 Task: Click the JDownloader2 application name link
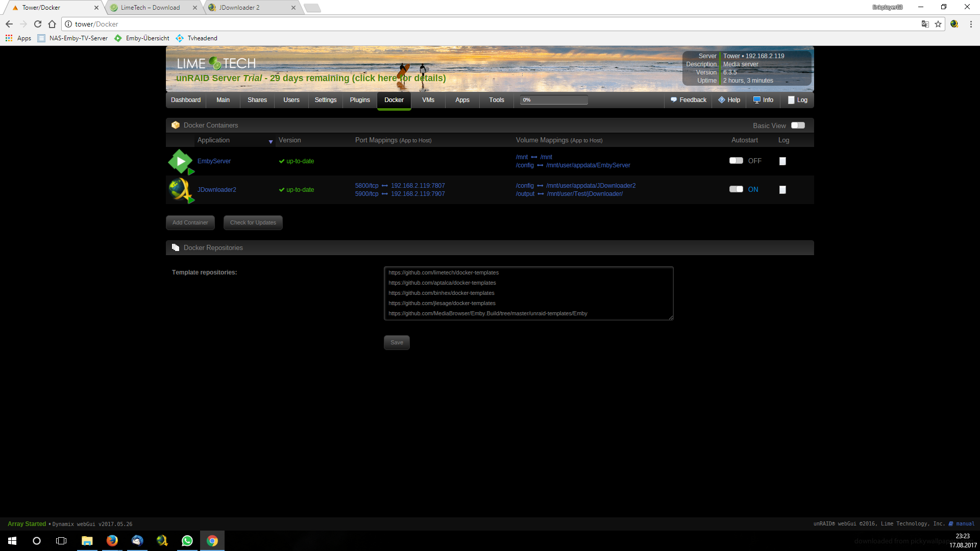point(217,190)
